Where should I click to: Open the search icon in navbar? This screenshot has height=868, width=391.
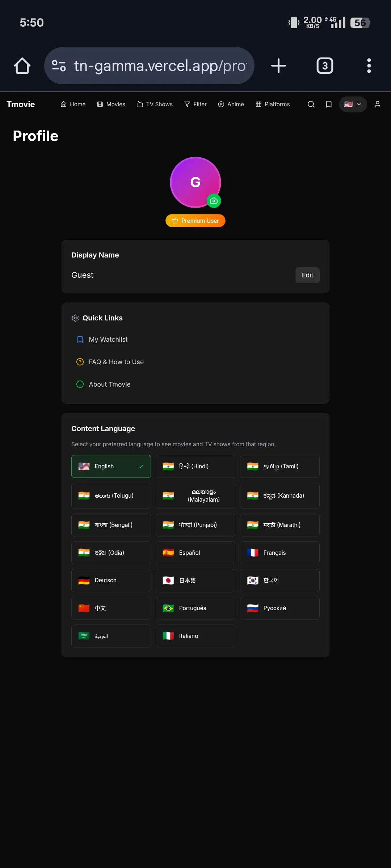(311, 104)
